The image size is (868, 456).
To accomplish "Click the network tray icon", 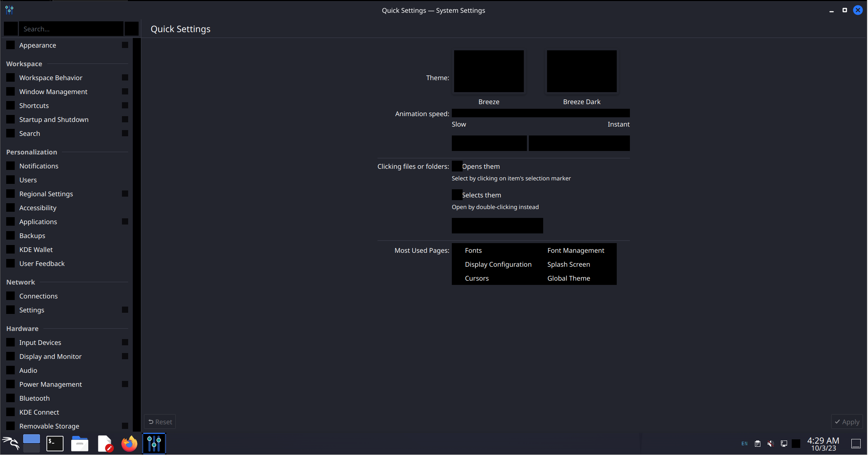I will point(784,444).
